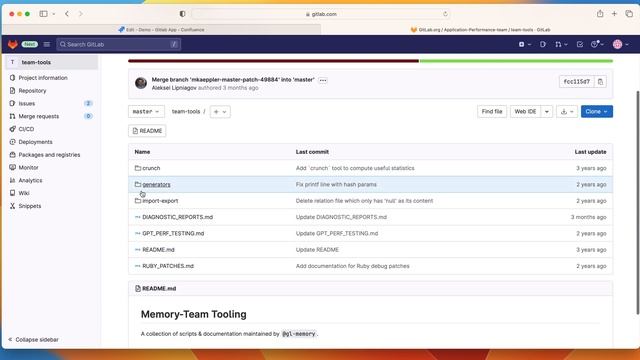This screenshot has width=640, height=360.
Task: Open the add file plus dropdown
Action: click(x=220, y=111)
